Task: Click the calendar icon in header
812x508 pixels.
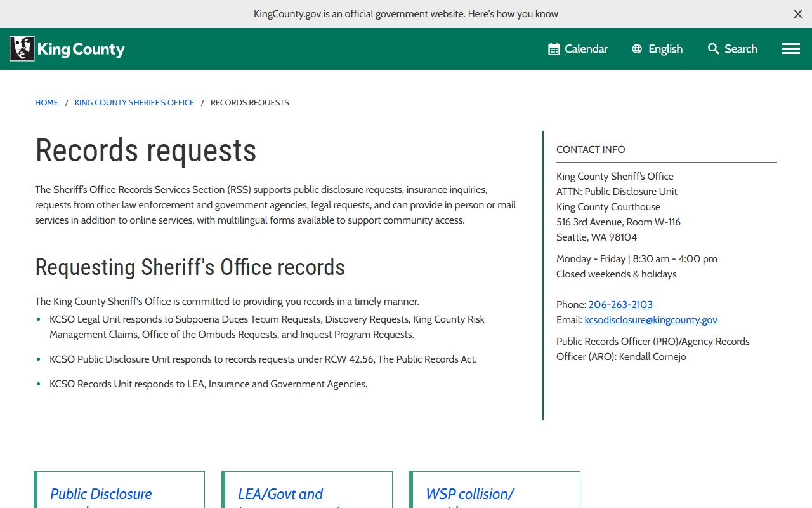Action: point(554,49)
